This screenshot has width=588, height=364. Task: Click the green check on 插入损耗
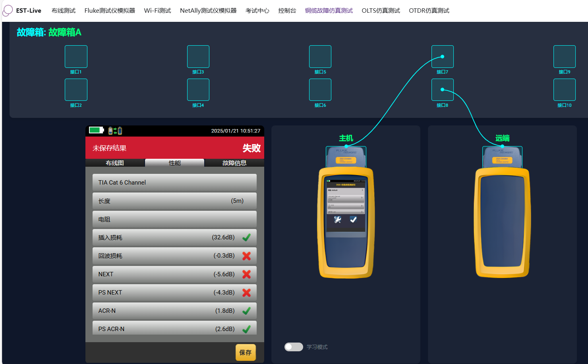click(246, 237)
